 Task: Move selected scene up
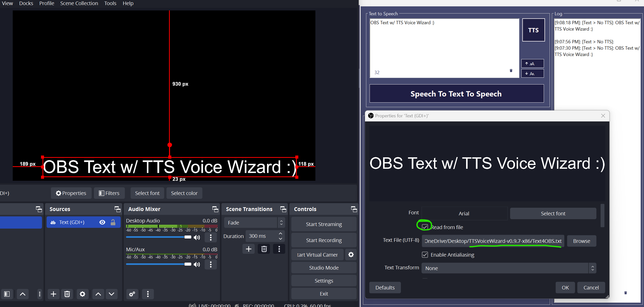[23, 294]
